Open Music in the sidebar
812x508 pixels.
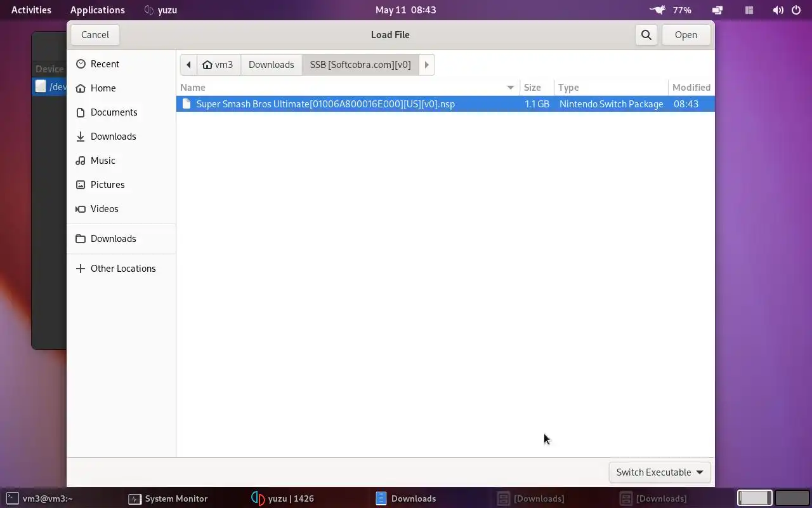(121, 161)
